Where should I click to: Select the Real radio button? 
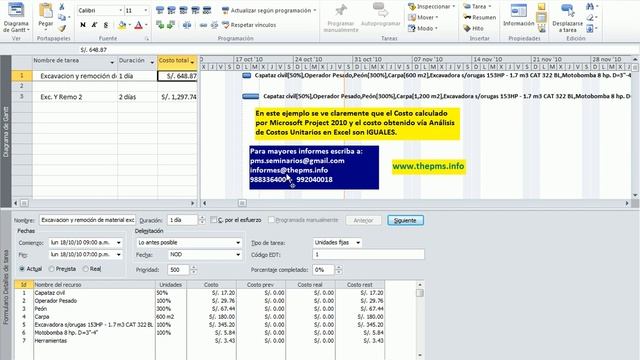(85, 269)
